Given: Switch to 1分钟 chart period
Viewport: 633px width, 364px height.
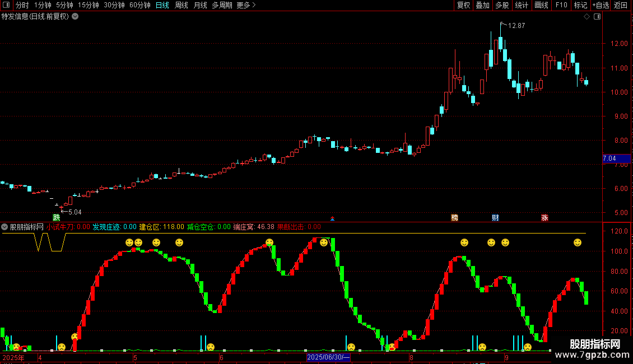Looking at the screenshot, I should tap(43, 5).
